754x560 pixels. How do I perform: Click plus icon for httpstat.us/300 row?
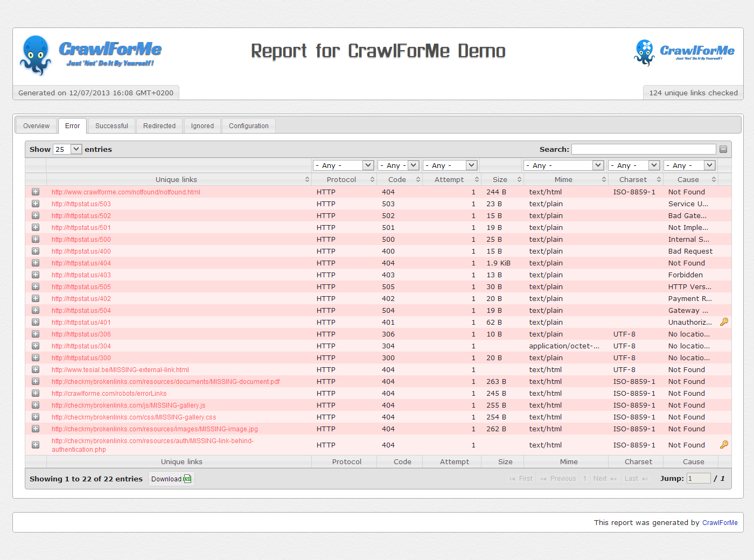tap(36, 358)
